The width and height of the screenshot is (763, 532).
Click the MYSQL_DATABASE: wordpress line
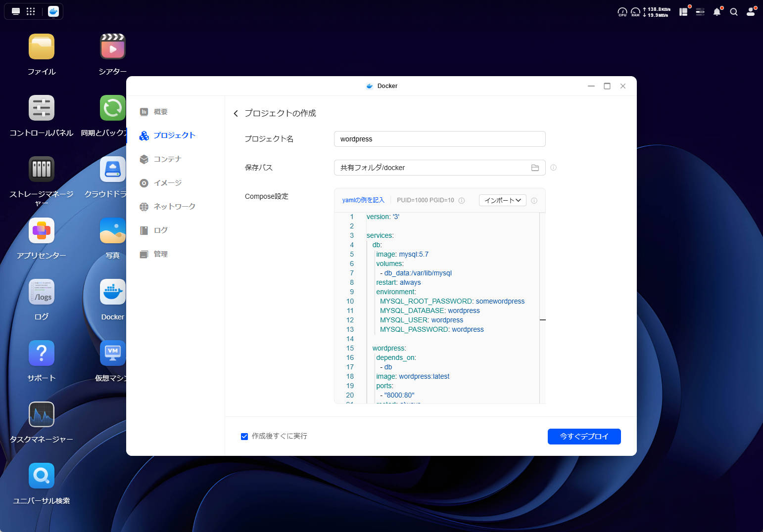click(430, 311)
